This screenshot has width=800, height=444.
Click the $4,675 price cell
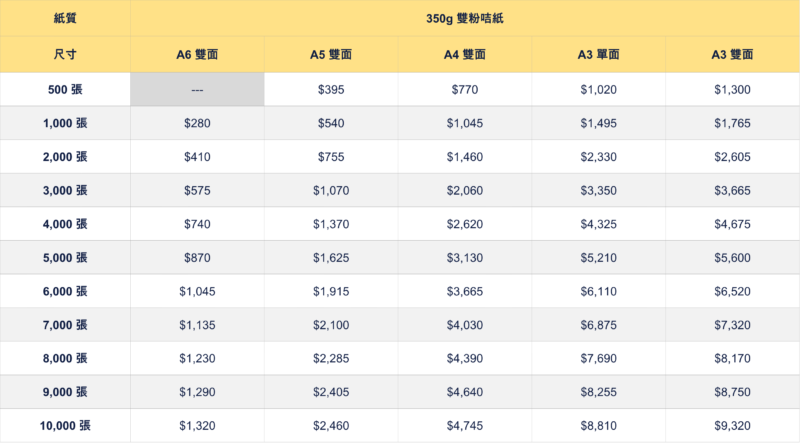733,224
